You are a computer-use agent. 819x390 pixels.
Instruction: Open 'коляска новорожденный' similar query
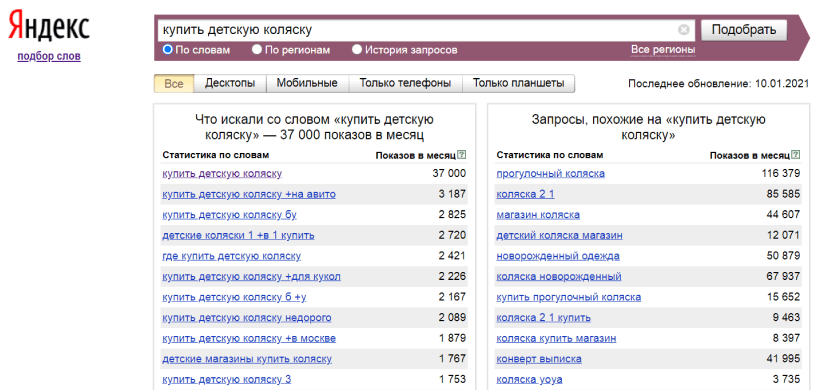[x=559, y=276]
